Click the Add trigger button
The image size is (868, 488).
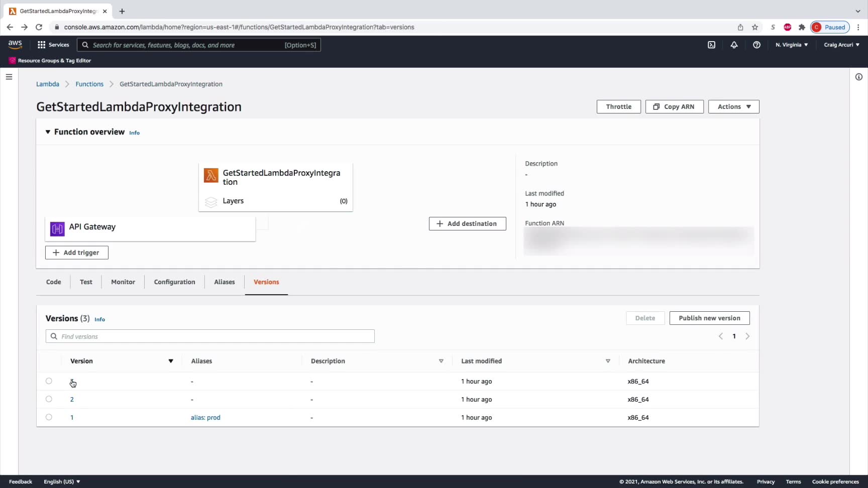click(x=77, y=253)
